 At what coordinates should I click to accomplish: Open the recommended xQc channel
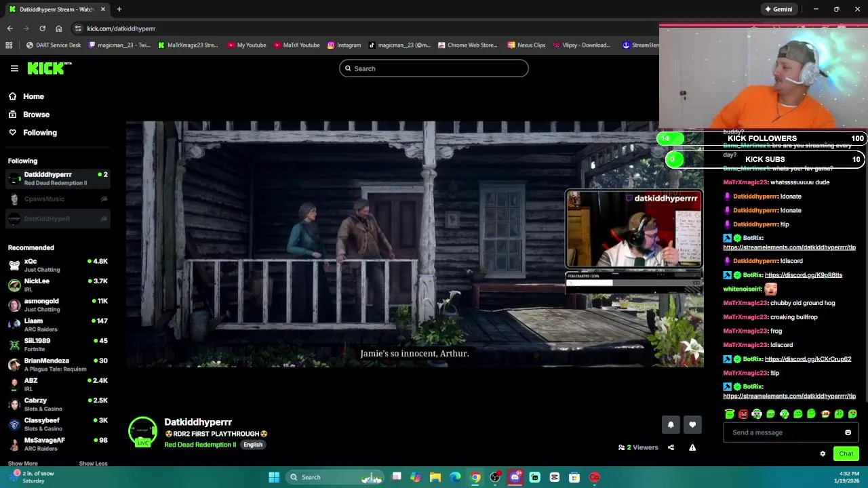click(58, 265)
